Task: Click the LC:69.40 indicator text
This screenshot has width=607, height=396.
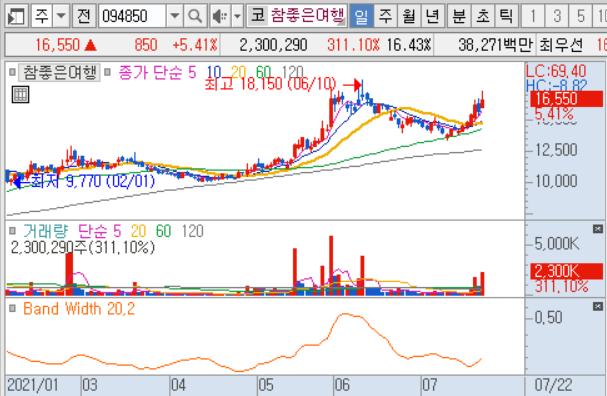Action: click(x=556, y=71)
